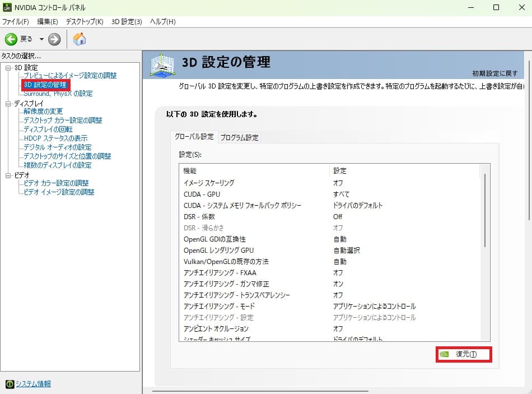Open the ヘルプ(H) menu
Viewport: 532px width, 394px height.
163,22
